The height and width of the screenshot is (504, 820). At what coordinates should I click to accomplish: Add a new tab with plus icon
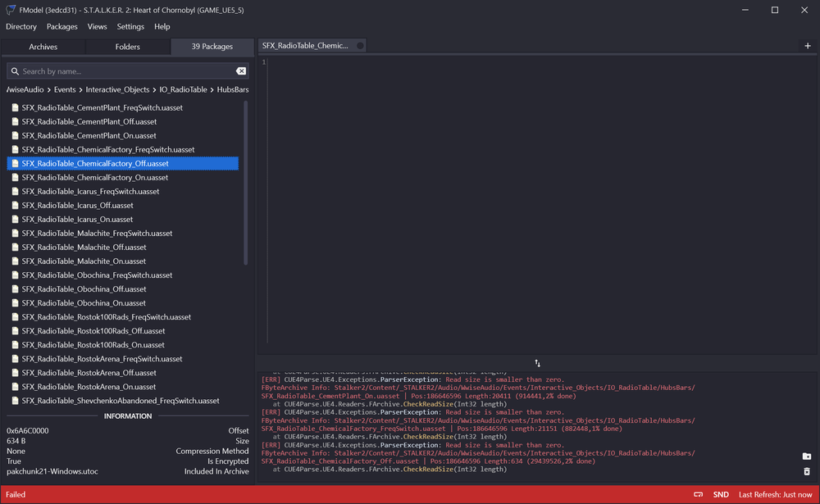click(x=808, y=46)
